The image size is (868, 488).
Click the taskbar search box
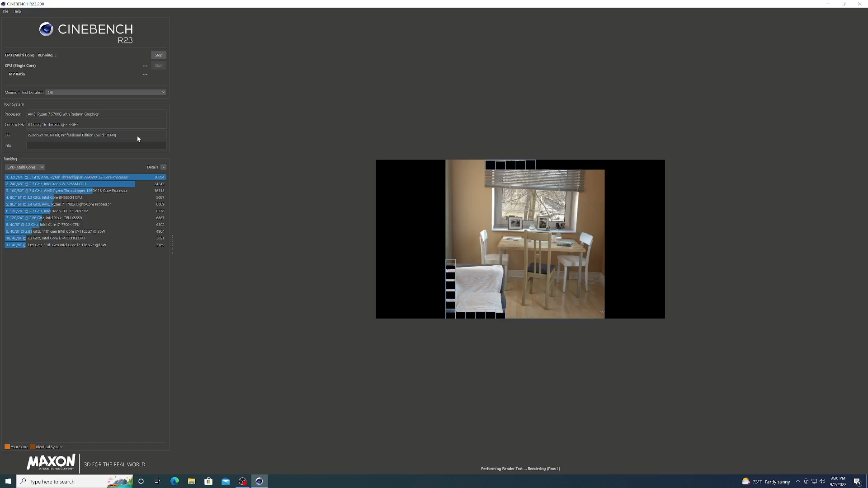coord(75,481)
